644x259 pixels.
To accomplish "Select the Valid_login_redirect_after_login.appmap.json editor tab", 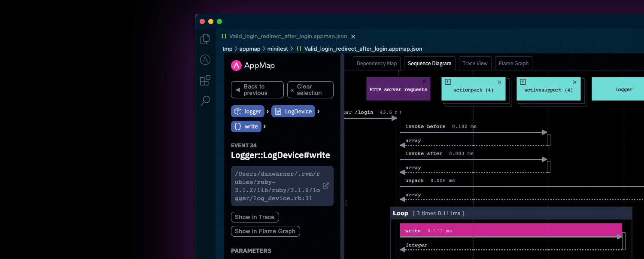I will [x=288, y=37].
